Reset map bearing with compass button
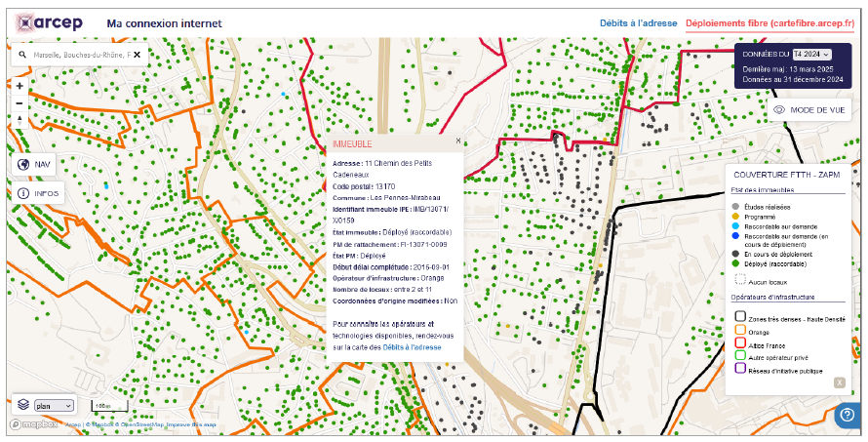Screen dimensions: 868x442 [x=20, y=119]
